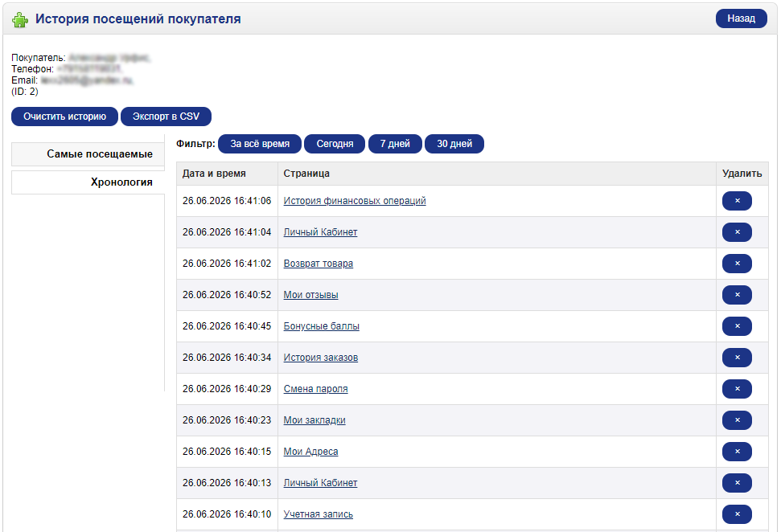Filter visits by За всё время
This screenshot has width=781, height=532.
coord(260,144)
